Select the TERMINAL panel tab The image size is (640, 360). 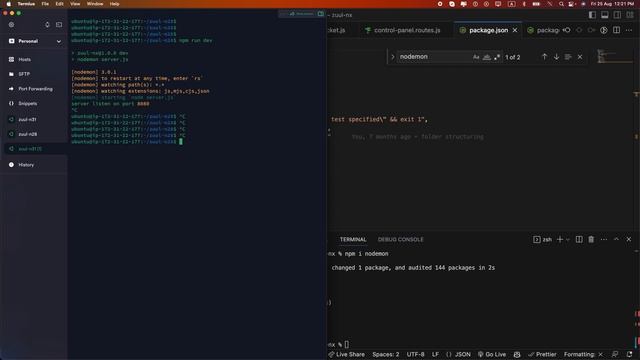pyautogui.click(x=353, y=240)
